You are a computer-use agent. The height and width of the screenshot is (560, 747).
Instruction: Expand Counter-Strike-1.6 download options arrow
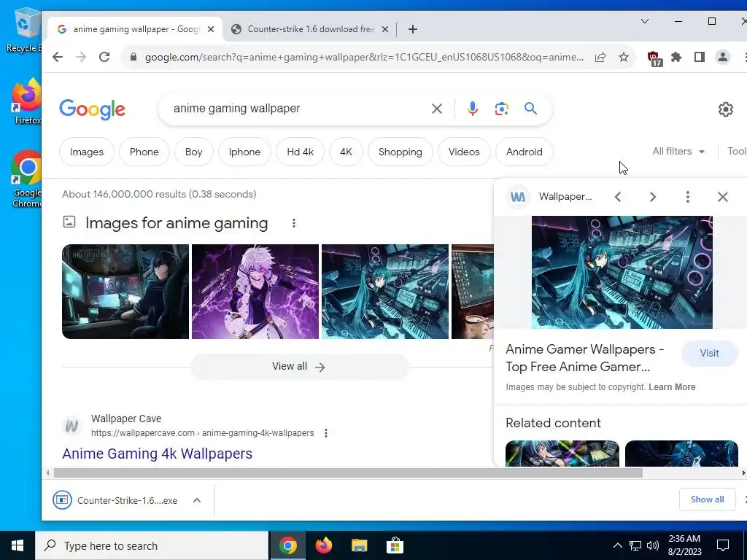[197, 500]
